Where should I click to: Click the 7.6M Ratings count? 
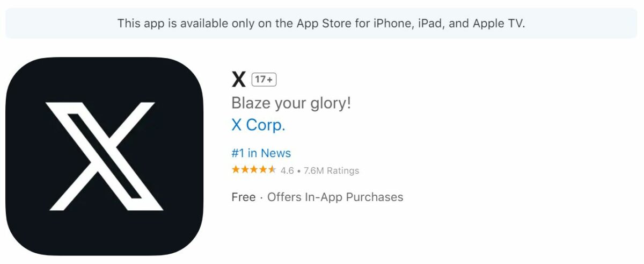point(331,170)
